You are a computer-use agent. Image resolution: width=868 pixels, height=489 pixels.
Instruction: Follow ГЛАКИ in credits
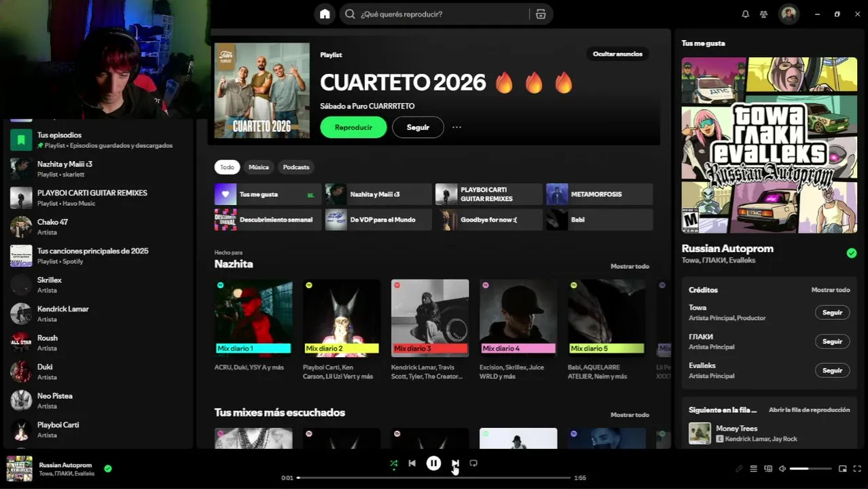click(x=832, y=342)
